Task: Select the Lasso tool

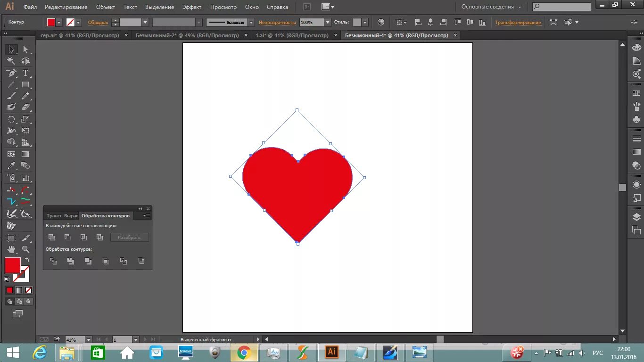Action: coord(25,61)
